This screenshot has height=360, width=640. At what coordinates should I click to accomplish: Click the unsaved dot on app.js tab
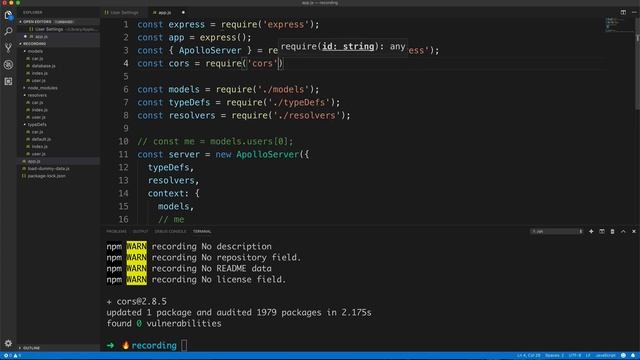[x=183, y=12]
